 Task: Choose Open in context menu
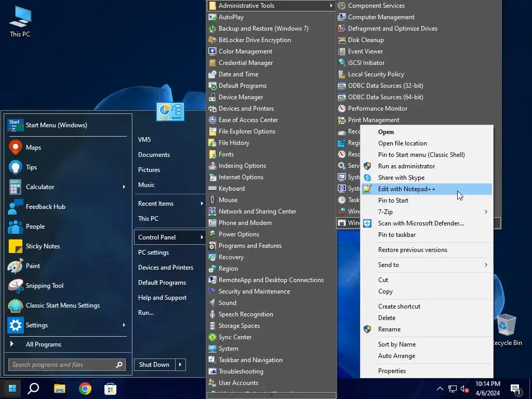coord(427,131)
